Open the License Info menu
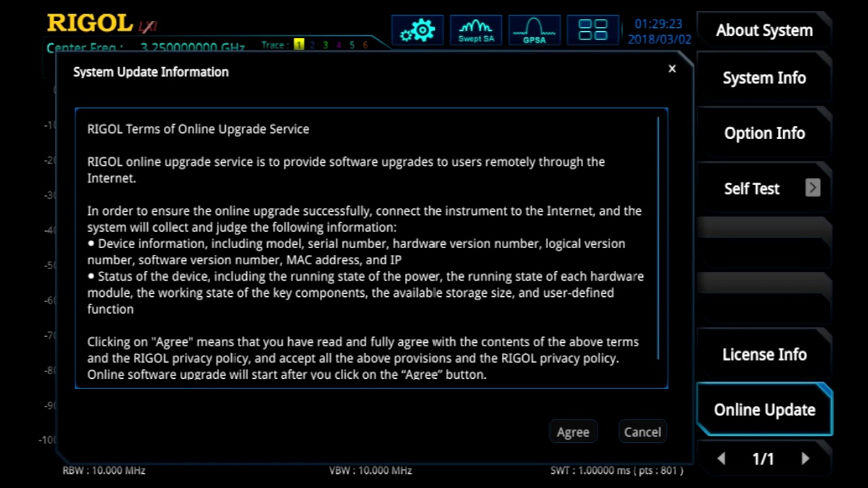The height and width of the screenshot is (488, 868). point(764,354)
